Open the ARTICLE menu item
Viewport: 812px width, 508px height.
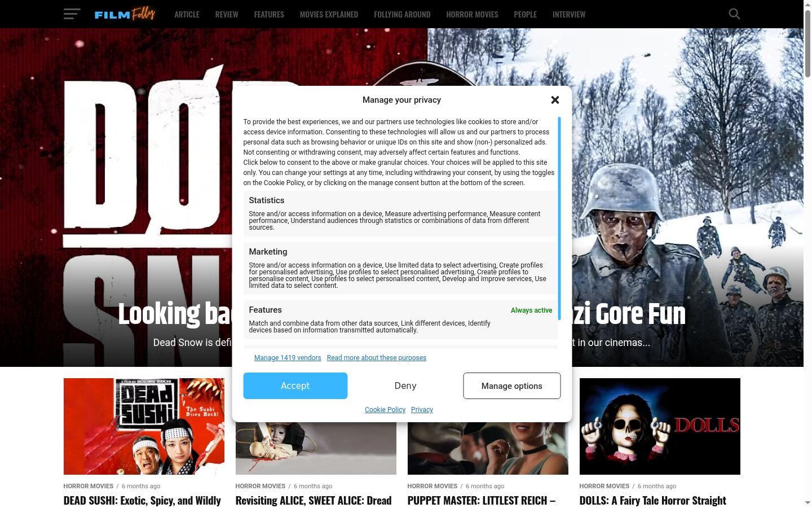point(187,14)
